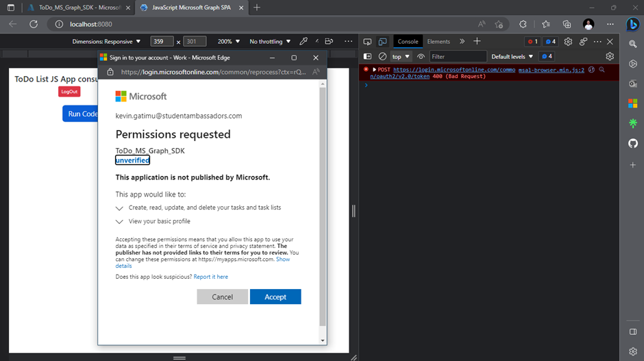Create a live expression with the eye icon
This screenshot has height=361, width=644.
click(421, 56)
